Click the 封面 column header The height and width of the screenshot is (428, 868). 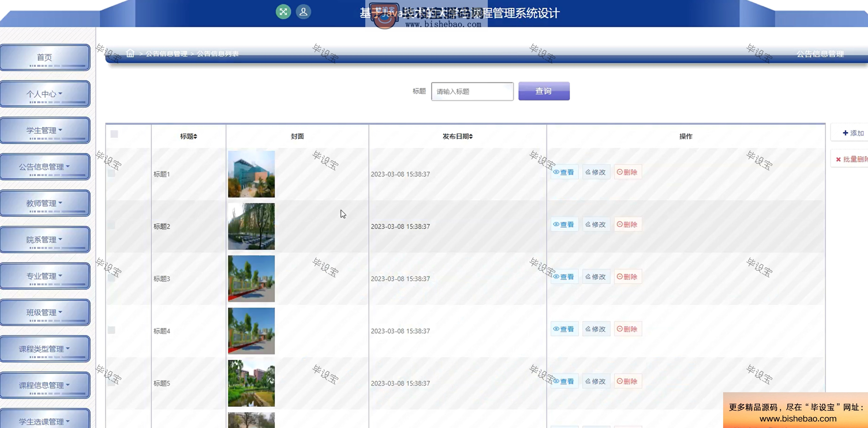pyautogui.click(x=297, y=137)
